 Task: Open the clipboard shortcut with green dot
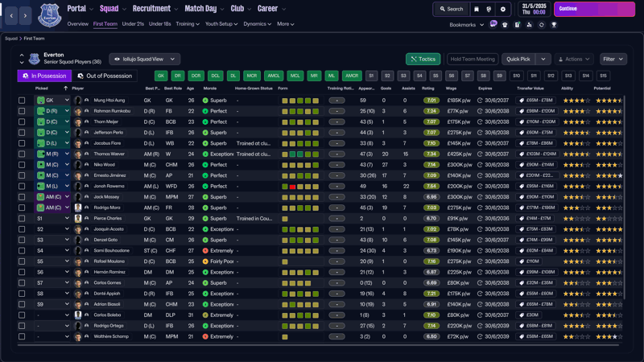tap(517, 25)
